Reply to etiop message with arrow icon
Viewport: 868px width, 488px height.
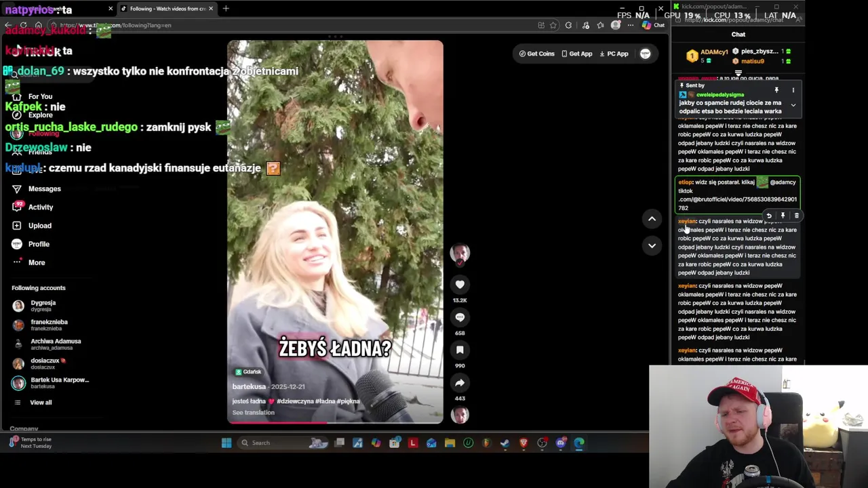769,216
